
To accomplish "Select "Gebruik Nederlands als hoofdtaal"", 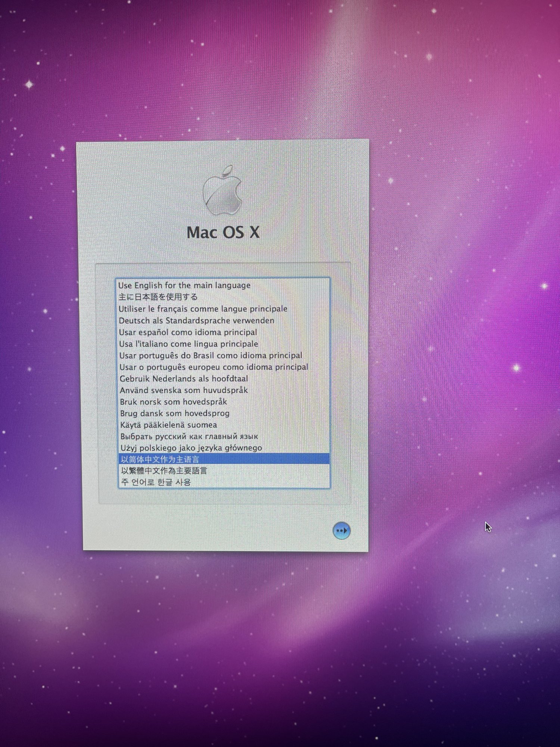I will click(224, 378).
